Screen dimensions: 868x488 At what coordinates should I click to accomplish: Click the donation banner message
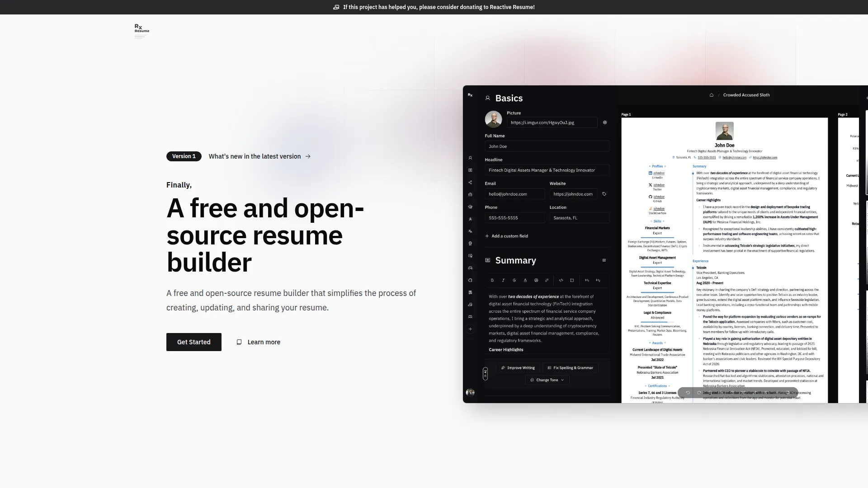439,7
